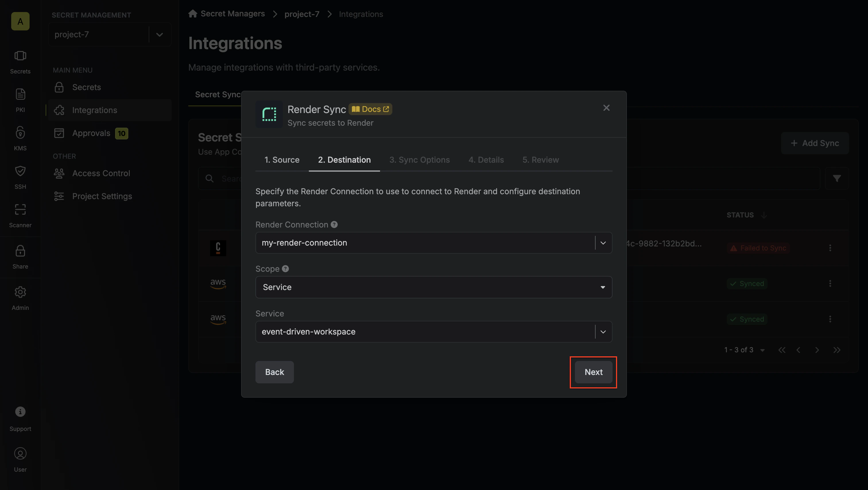
Task: Go to last page of results
Action: click(x=837, y=350)
